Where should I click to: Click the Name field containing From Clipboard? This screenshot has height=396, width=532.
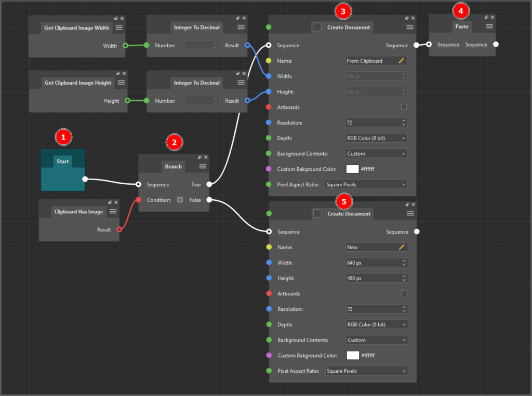coord(376,61)
